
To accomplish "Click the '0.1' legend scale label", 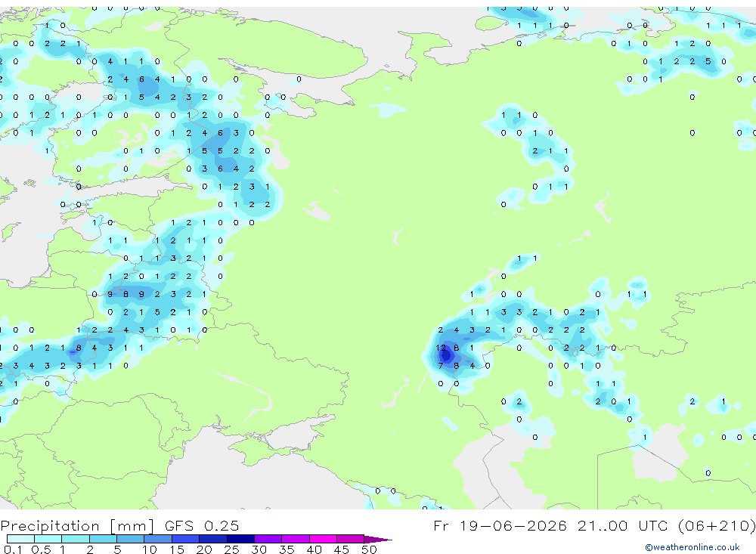I will click(x=13, y=549).
